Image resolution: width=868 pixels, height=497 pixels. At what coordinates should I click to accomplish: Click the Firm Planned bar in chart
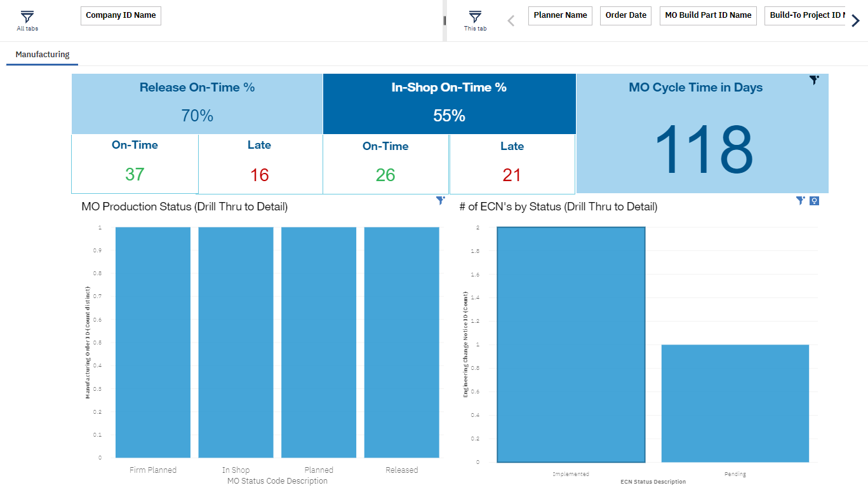pos(153,342)
